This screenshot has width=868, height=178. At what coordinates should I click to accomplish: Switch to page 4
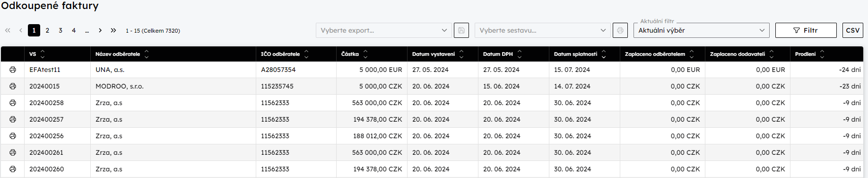point(74,30)
